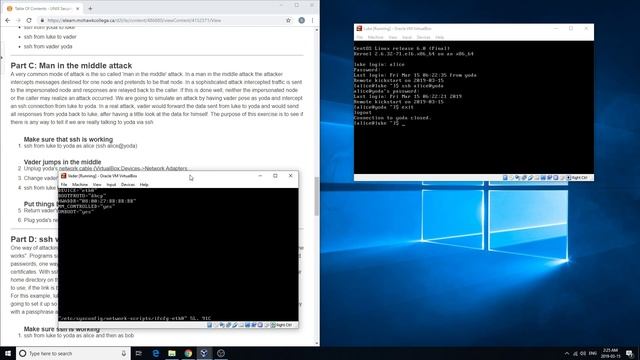Click 'ssh from vader yoda' list item
The image size is (640, 360).
48,47
